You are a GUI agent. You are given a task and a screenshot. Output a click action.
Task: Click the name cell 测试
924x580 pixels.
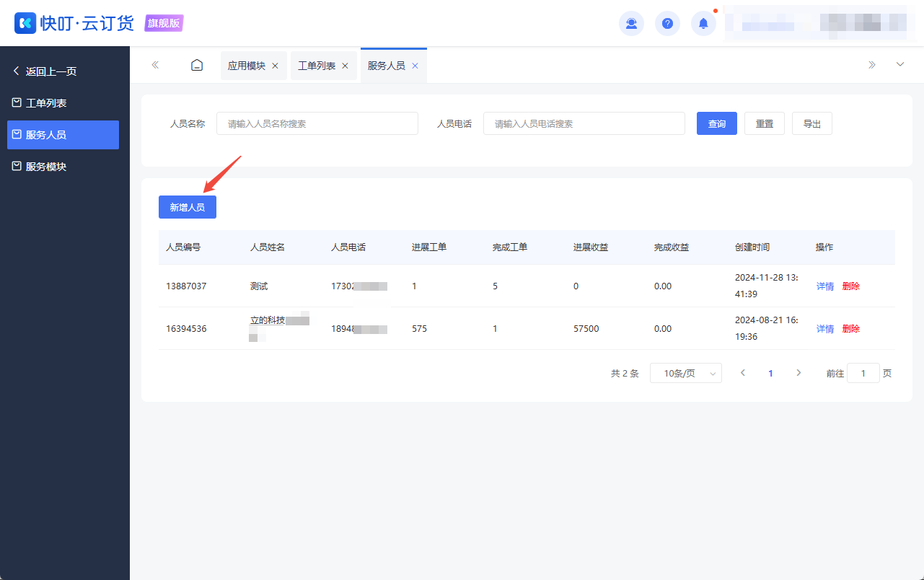pyautogui.click(x=259, y=286)
